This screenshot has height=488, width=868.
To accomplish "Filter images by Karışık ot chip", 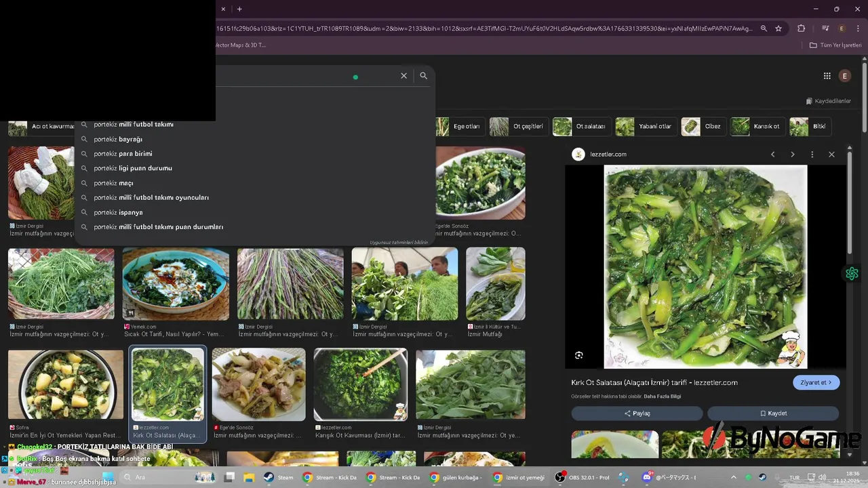I will [757, 127].
